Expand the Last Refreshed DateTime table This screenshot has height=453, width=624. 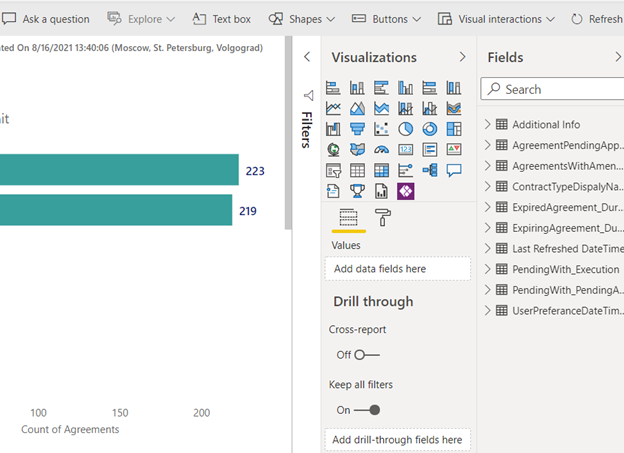(x=488, y=248)
